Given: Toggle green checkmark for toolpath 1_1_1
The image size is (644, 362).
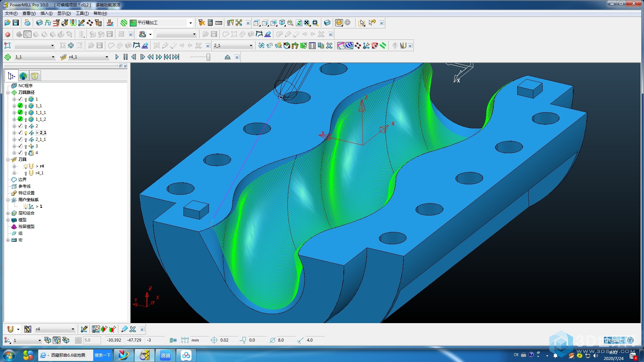Looking at the screenshot, I should 20,112.
